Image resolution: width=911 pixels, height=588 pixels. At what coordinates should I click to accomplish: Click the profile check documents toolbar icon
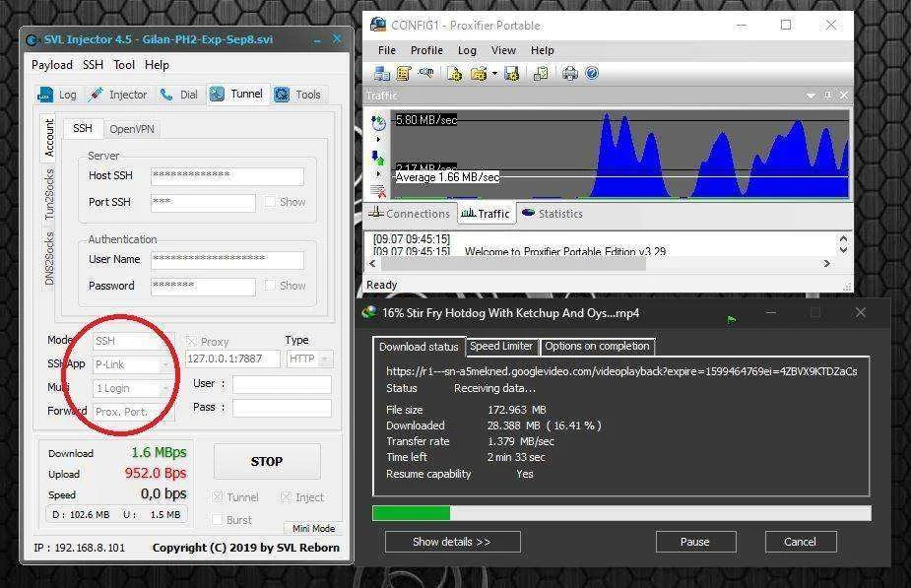(x=541, y=74)
